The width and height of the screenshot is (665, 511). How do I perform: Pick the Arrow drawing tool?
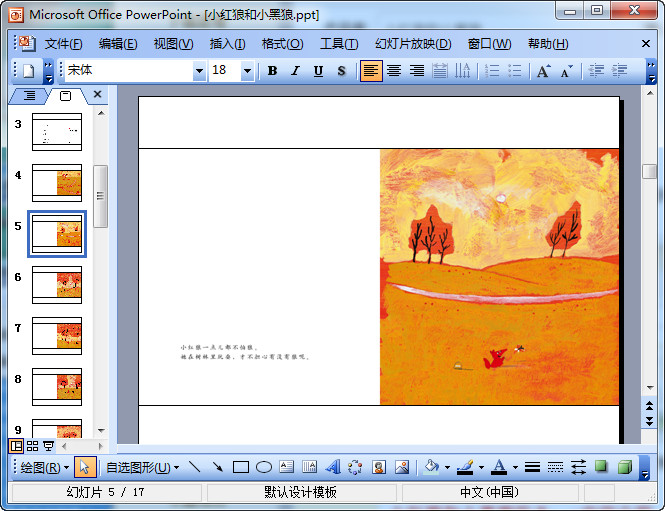click(217, 467)
